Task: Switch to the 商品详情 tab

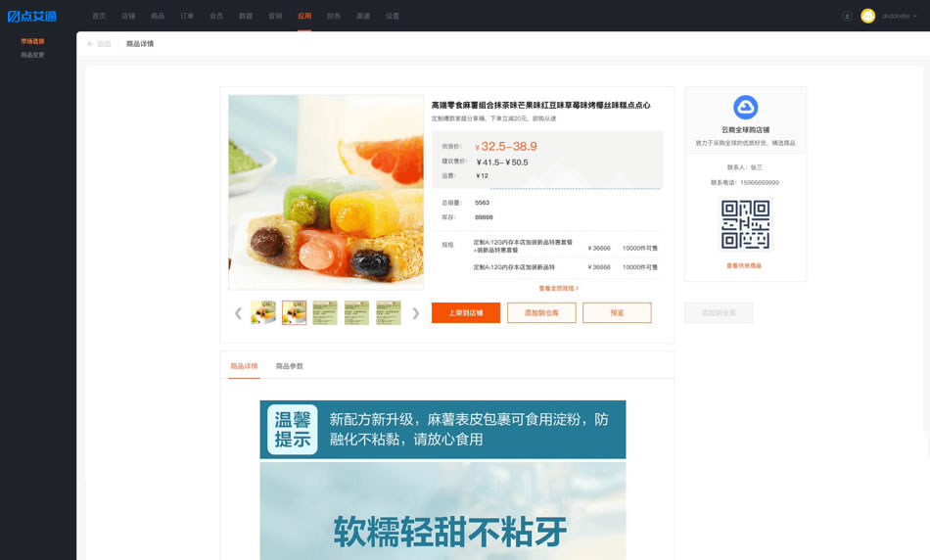Action: 245,366
